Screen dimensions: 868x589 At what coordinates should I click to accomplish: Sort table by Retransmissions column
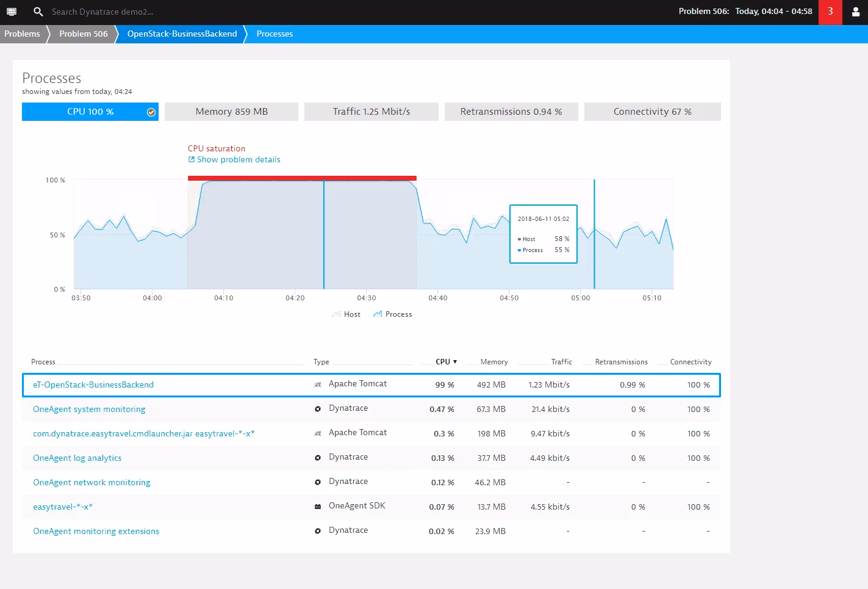pos(621,362)
